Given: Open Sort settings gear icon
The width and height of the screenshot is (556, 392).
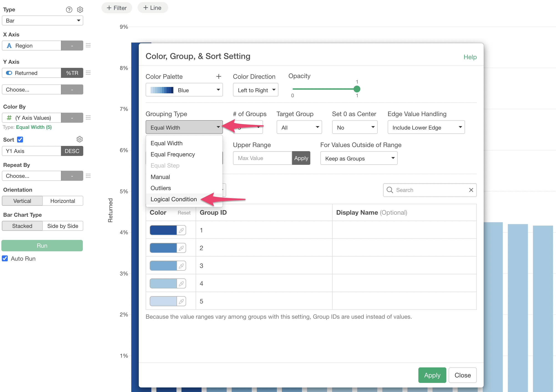Looking at the screenshot, I should pyautogui.click(x=79, y=139).
